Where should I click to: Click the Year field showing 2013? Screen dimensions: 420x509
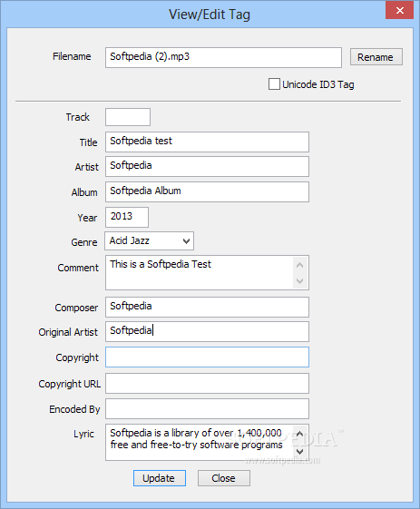pos(127,217)
